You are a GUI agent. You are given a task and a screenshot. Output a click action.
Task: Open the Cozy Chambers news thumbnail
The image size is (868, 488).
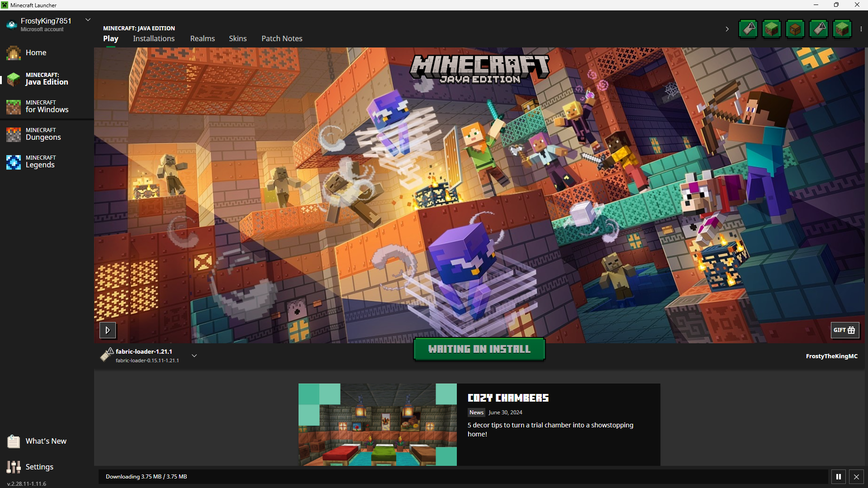378,425
